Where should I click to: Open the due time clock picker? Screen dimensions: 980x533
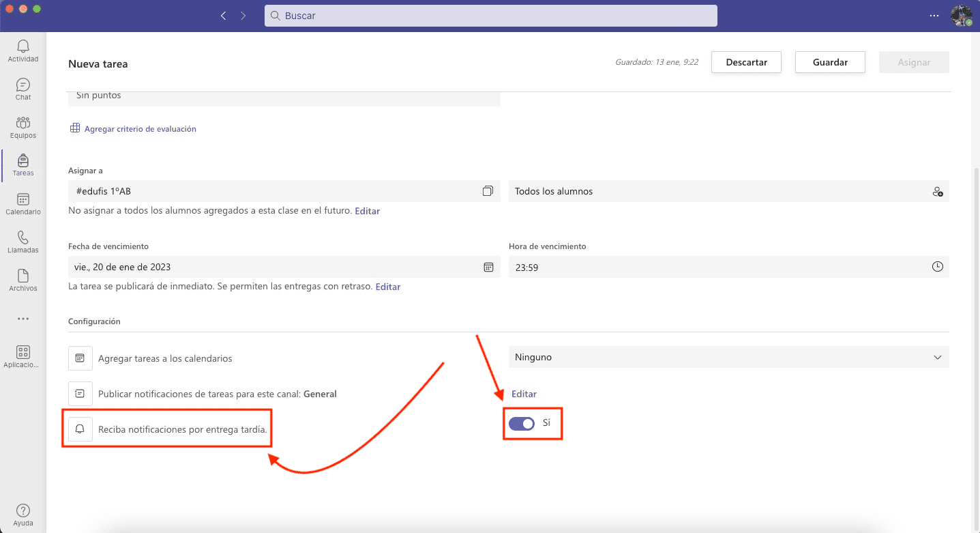coord(938,268)
